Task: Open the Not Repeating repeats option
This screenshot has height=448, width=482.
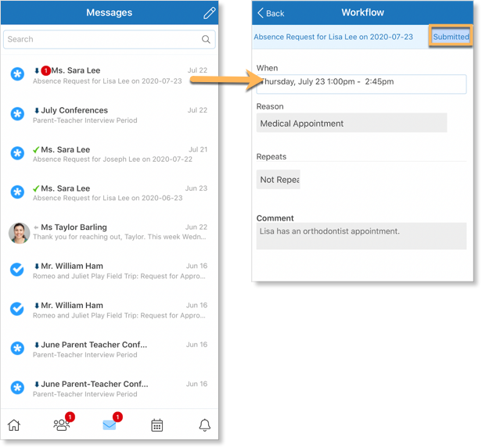Action: click(x=279, y=179)
